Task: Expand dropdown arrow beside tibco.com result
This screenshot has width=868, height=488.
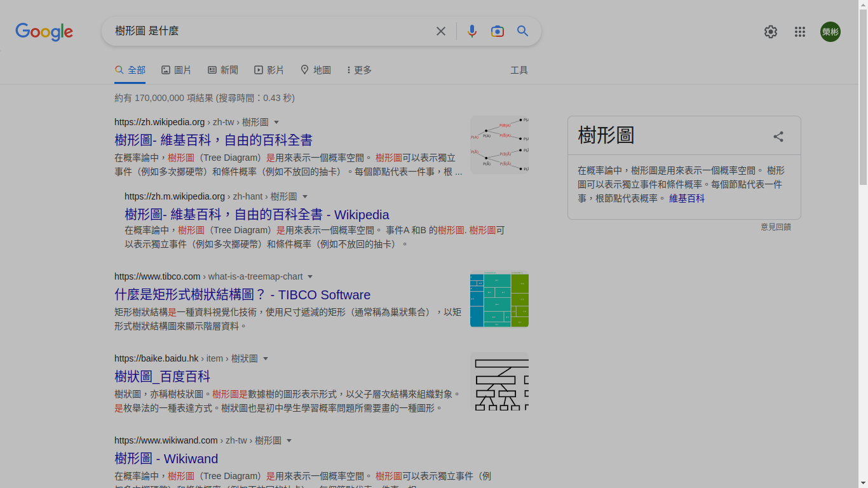Action: pos(310,276)
